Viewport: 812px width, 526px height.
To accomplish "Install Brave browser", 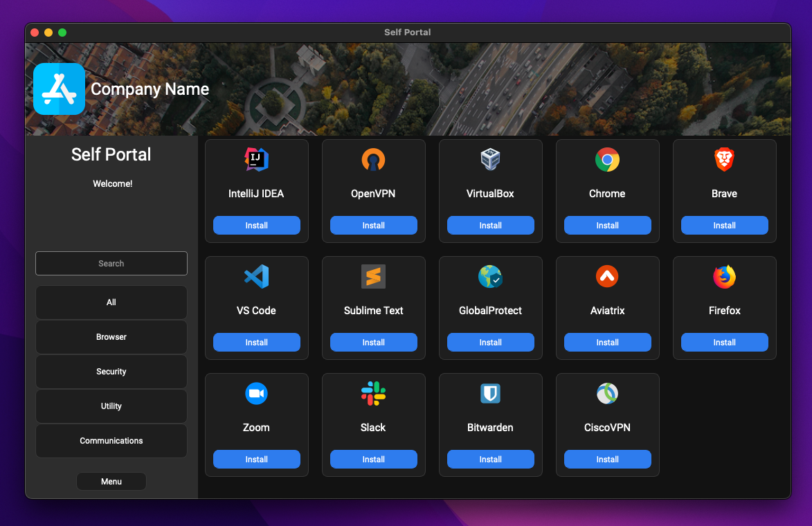I will 725,225.
